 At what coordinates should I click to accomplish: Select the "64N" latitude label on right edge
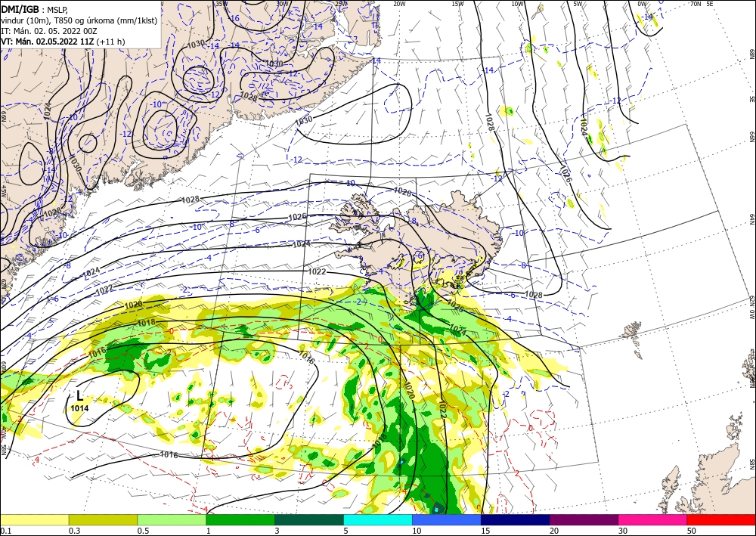coord(751,219)
